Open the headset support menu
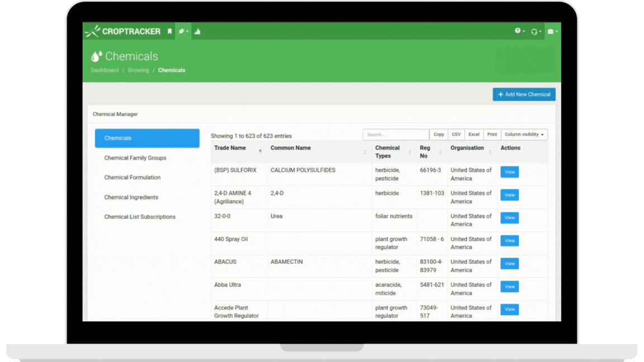 pos(536,32)
